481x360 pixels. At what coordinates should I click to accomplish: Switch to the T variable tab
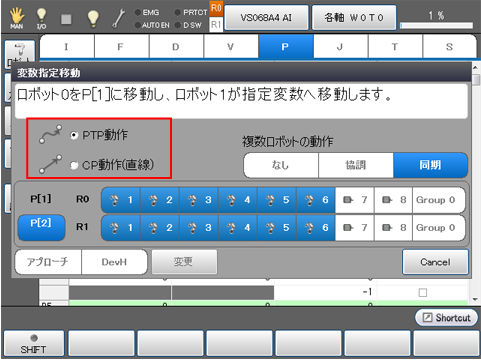click(395, 47)
